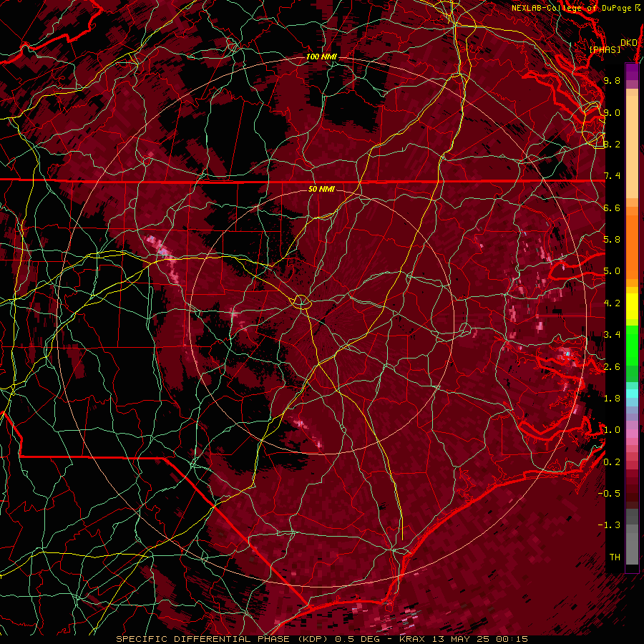Viewport: 644px width, 644px height.
Task: Click the 3.4 value on the color scale
Action: 612,334
